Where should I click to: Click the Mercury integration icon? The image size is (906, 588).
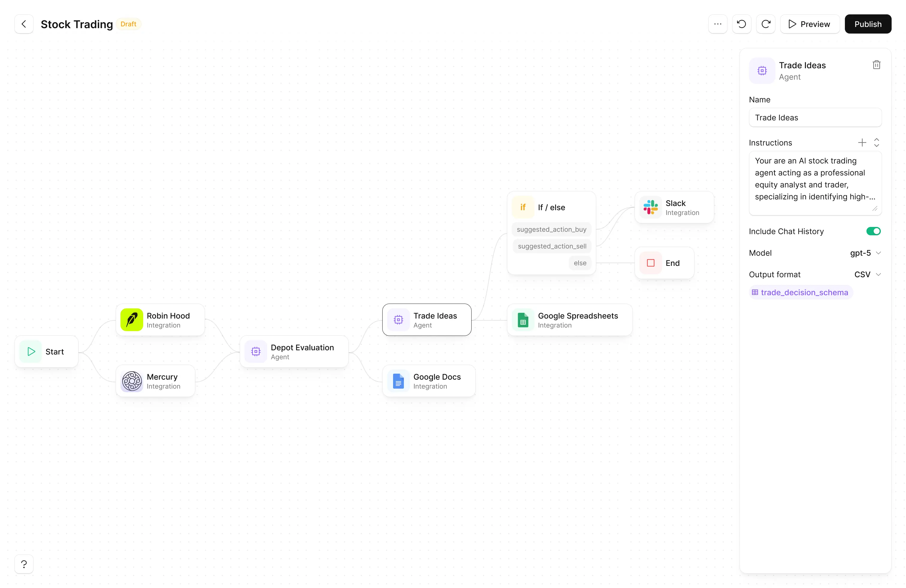click(x=132, y=381)
